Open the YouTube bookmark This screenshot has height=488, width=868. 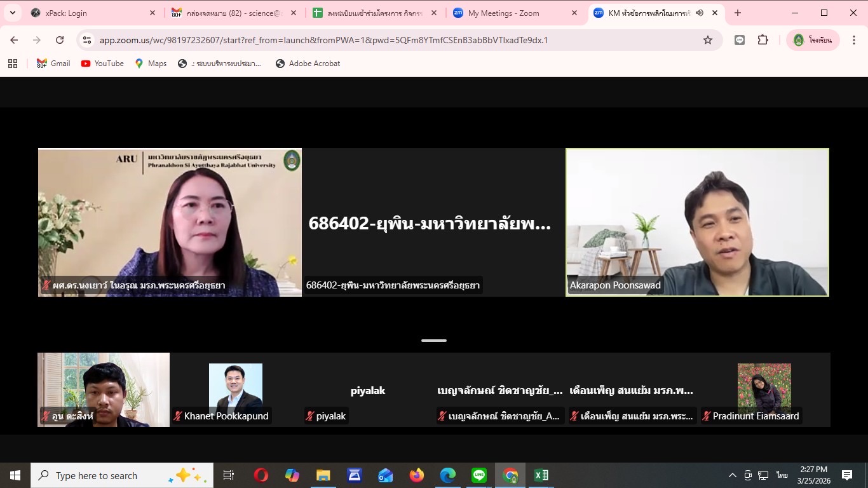(102, 64)
